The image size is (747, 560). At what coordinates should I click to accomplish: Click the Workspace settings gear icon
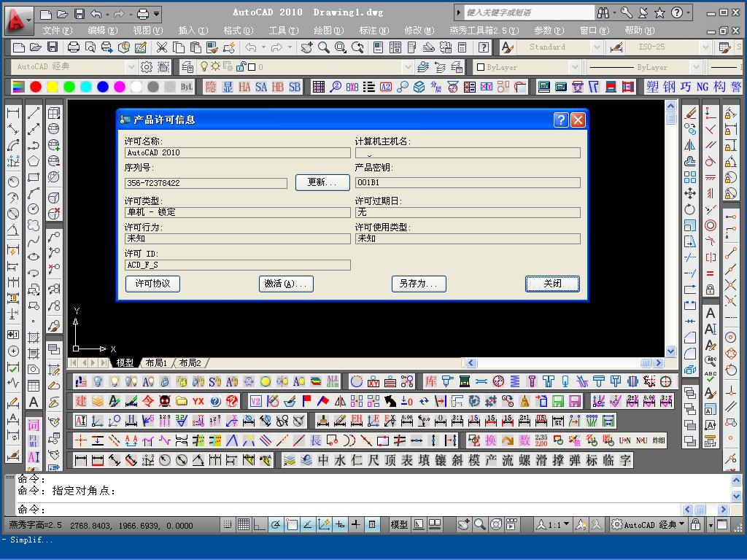[147, 67]
